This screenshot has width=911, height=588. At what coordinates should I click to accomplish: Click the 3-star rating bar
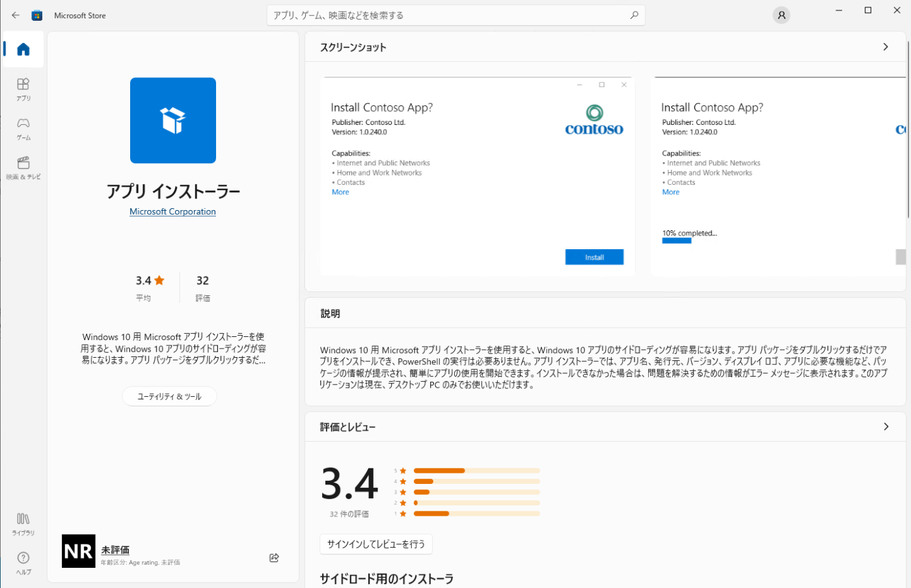coord(477,492)
